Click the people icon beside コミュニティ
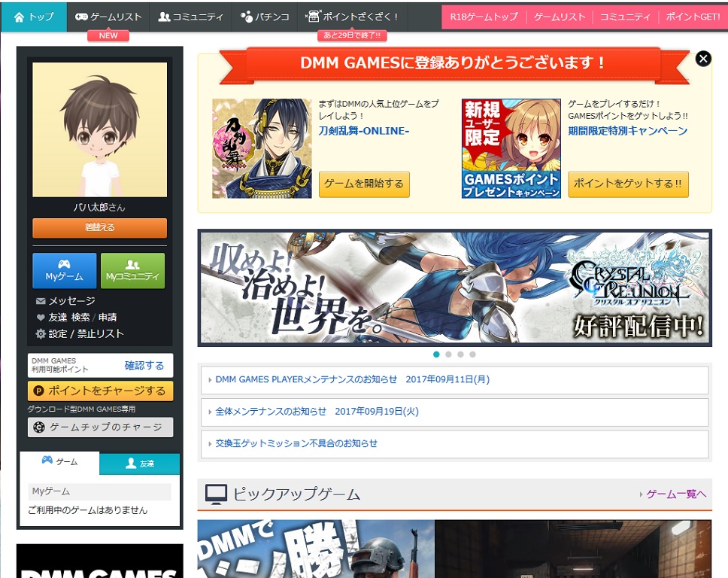The width and height of the screenshot is (728, 578). click(165, 17)
